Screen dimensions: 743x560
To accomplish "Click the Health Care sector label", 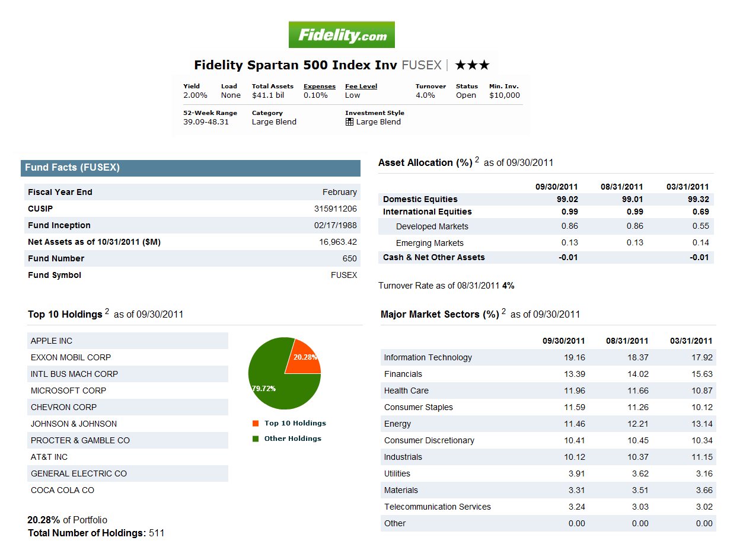I will click(x=406, y=391).
